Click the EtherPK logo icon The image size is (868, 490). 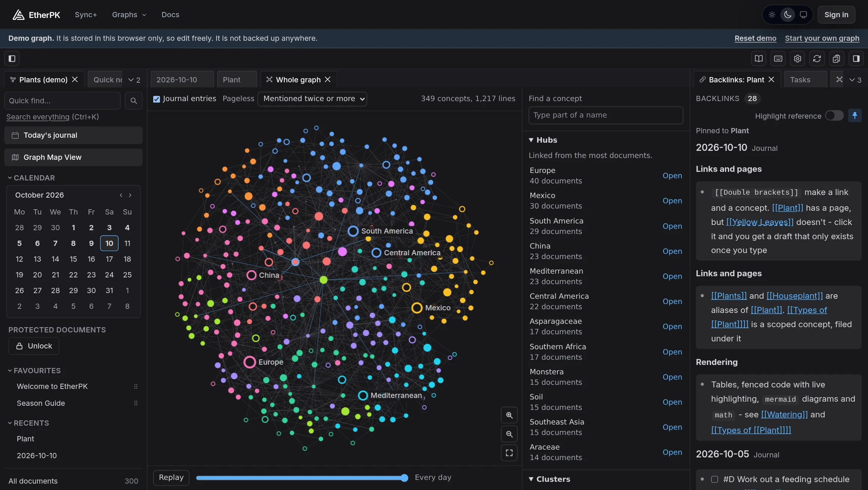pos(18,15)
